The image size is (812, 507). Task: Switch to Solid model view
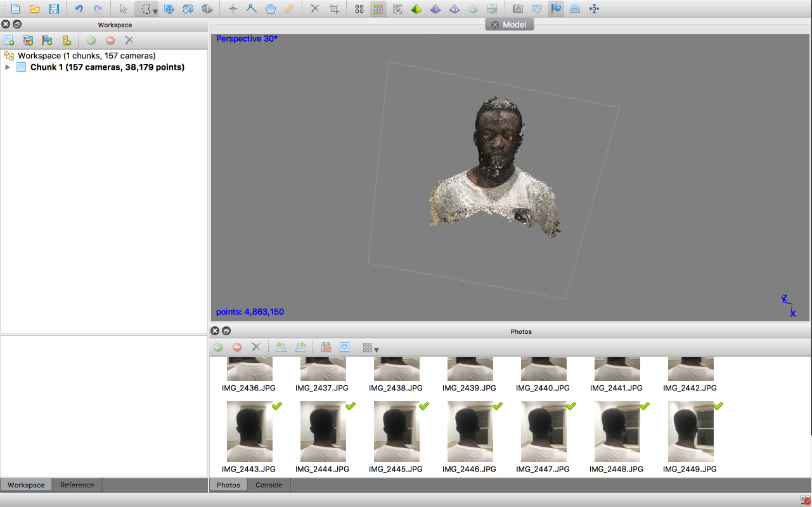point(435,9)
